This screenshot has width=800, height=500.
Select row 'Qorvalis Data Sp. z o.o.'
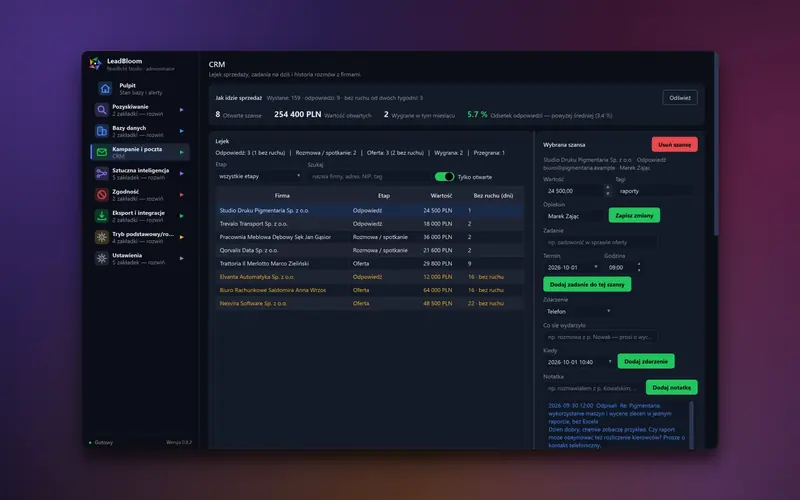370,250
